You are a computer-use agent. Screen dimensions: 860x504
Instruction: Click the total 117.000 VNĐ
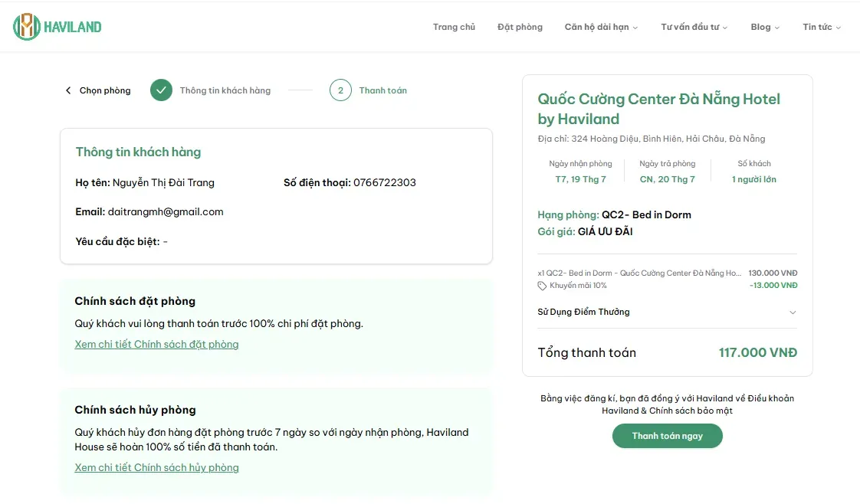click(758, 352)
